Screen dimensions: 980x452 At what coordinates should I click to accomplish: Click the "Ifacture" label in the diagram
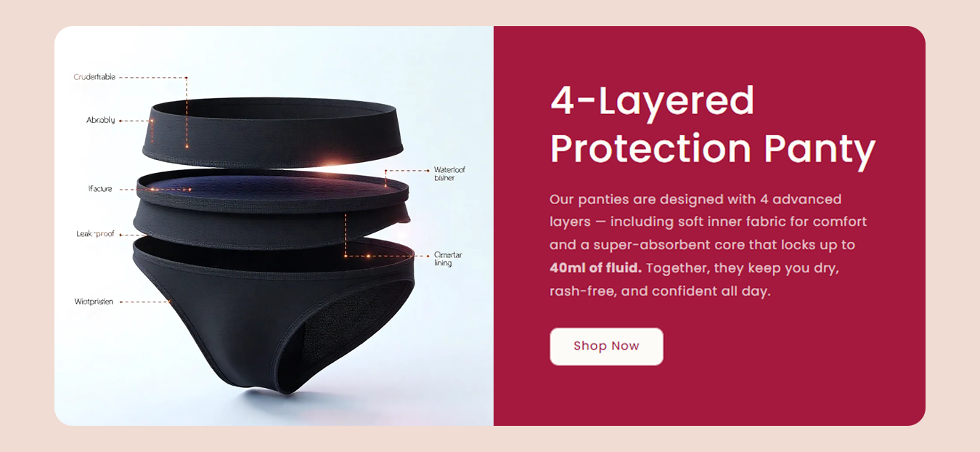[100, 189]
